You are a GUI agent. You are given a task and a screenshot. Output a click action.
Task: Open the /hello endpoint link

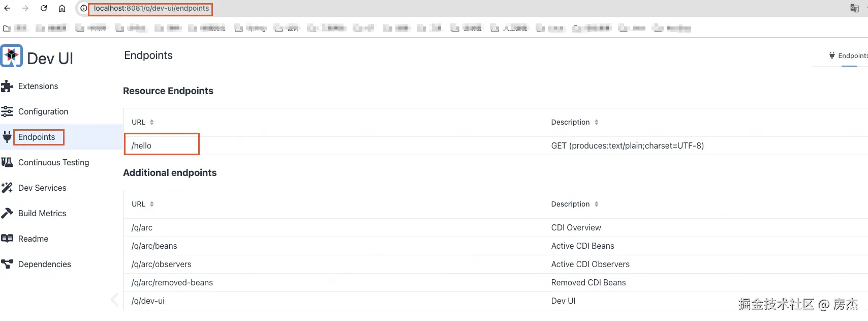tap(142, 145)
